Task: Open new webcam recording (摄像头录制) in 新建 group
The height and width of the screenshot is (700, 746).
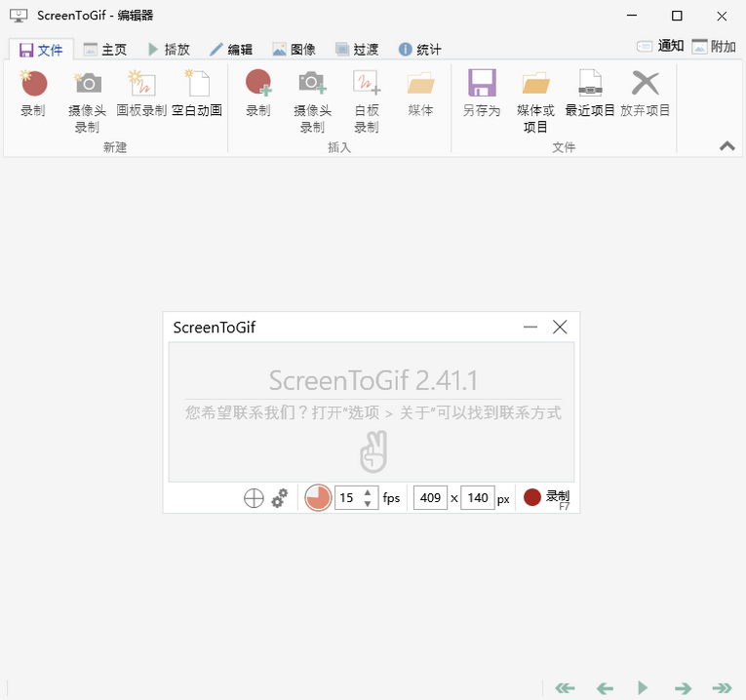Action: (87, 101)
